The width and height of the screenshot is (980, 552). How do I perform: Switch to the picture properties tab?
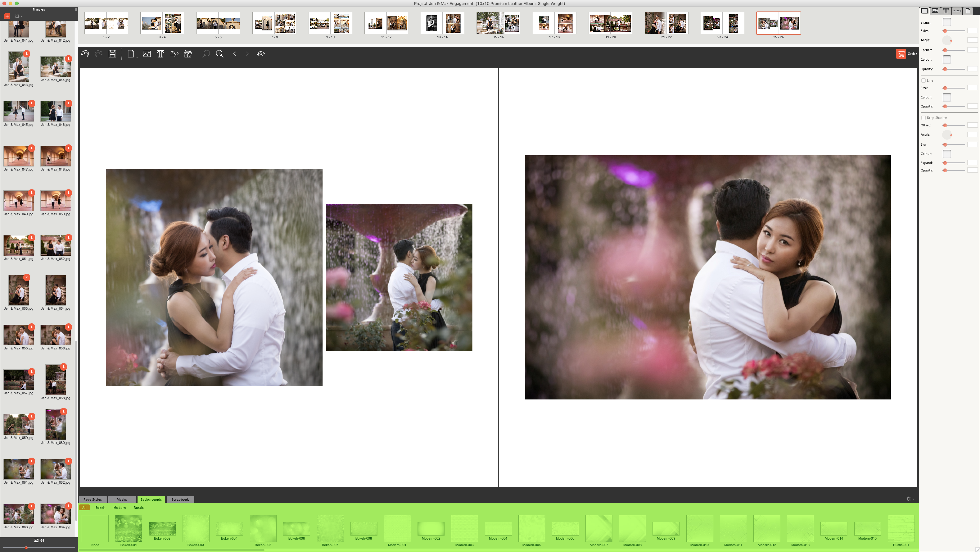pyautogui.click(x=935, y=11)
